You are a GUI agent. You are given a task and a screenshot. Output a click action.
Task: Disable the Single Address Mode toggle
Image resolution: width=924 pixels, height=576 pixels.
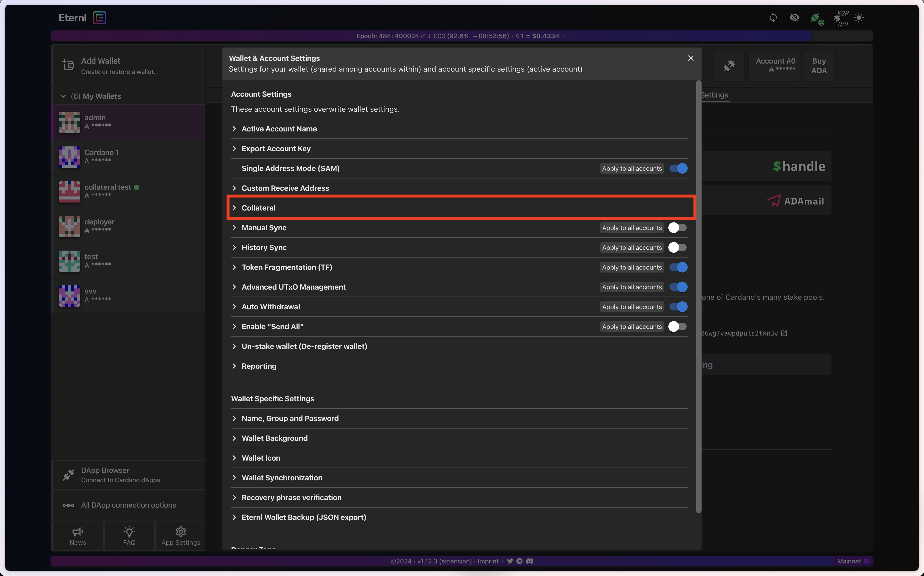678,168
